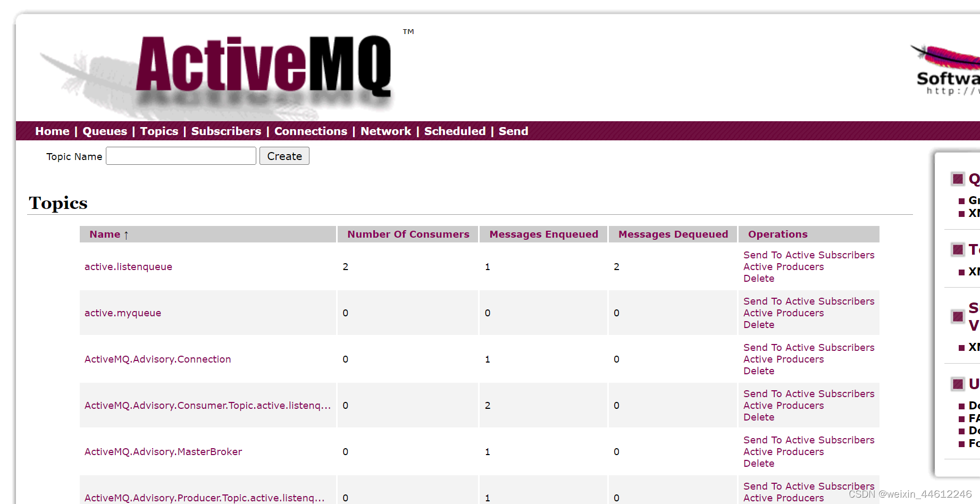Open the ActiveMQ.Advisory.Producer.Topic.active.listenq... topic
This screenshot has height=504, width=980.
pos(204,498)
